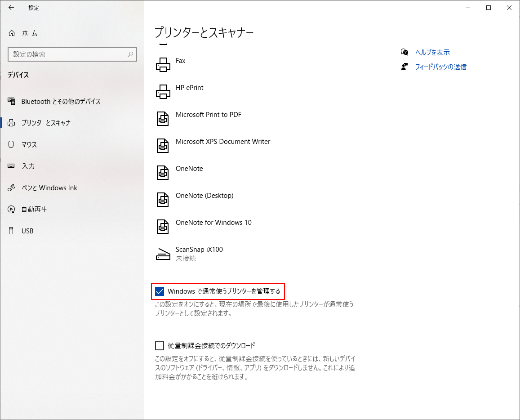The width and height of the screenshot is (520, 420).
Task: Open Bluetooth とその他のデバイス page
Action: tap(72, 101)
